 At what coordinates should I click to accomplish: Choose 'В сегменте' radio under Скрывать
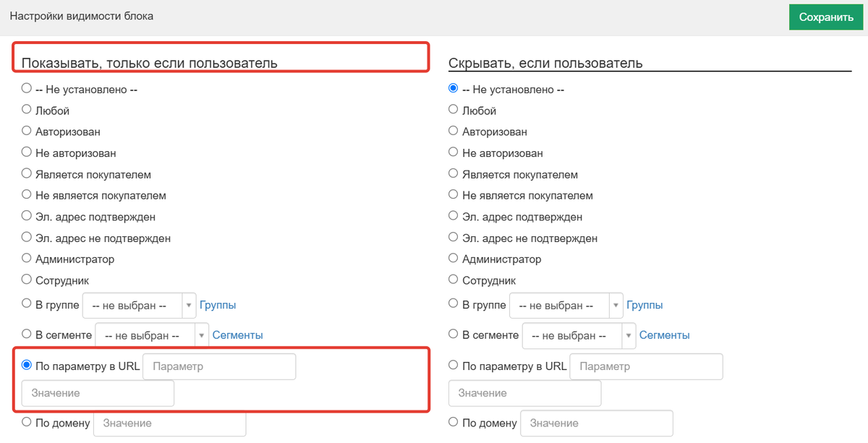tap(454, 334)
